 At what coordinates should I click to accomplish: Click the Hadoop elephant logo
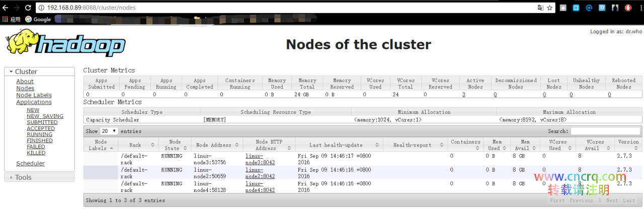(x=64, y=43)
